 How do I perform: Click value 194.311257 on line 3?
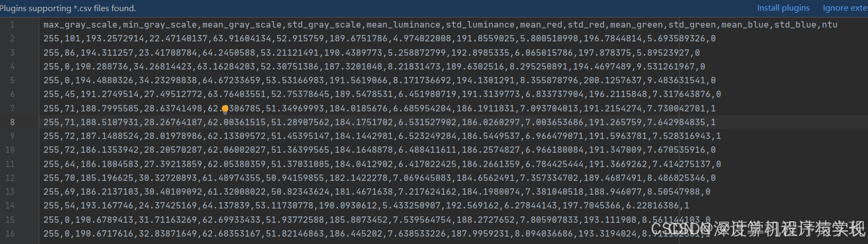pyautogui.click(x=107, y=53)
